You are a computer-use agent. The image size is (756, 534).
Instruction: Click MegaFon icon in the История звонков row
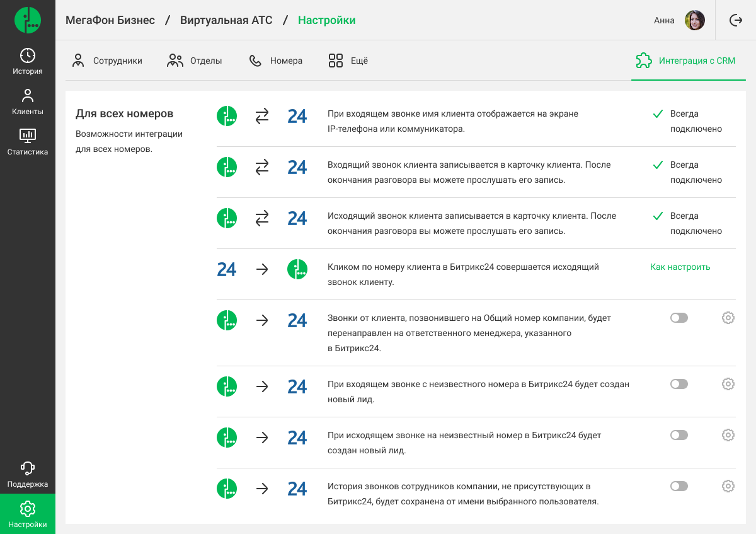[227, 489]
